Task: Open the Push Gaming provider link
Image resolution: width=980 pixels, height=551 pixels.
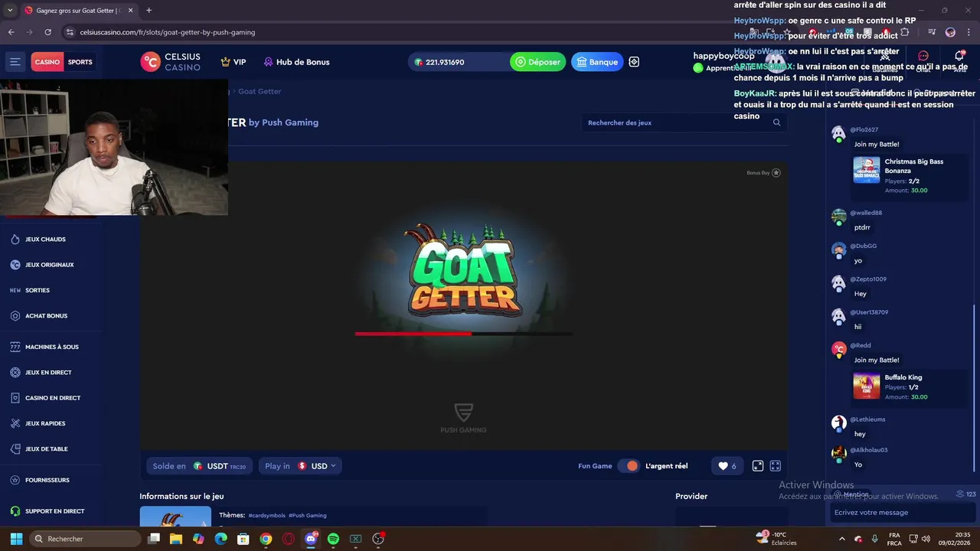Action: [290, 122]
